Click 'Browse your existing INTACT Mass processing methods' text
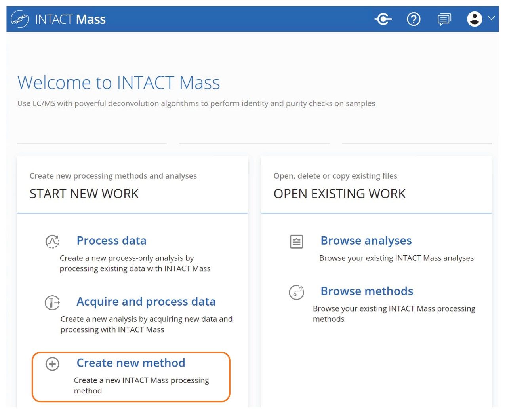 pyautogui.click(x=394, y=314)
